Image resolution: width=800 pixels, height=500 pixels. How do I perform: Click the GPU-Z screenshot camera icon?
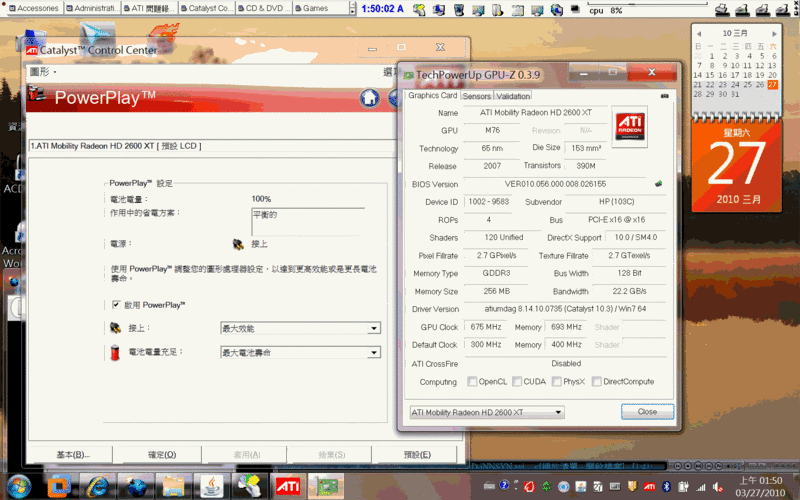[665, 96]
